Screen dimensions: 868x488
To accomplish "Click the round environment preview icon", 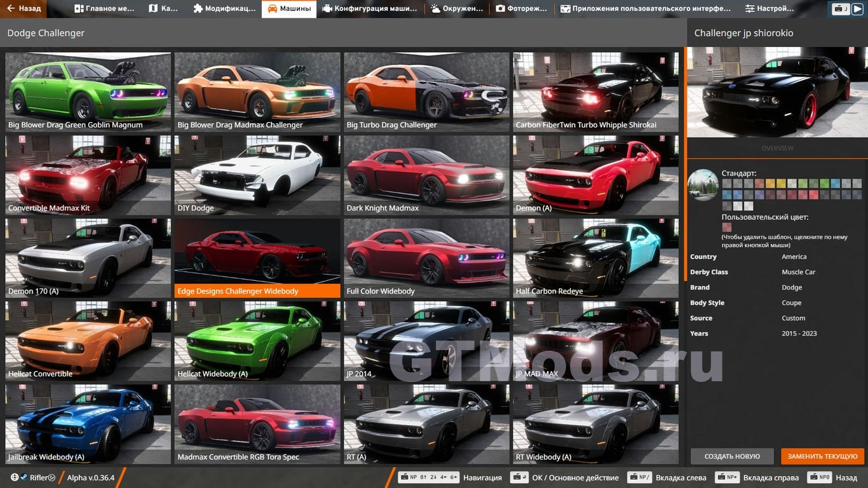I will click(703, 185).
